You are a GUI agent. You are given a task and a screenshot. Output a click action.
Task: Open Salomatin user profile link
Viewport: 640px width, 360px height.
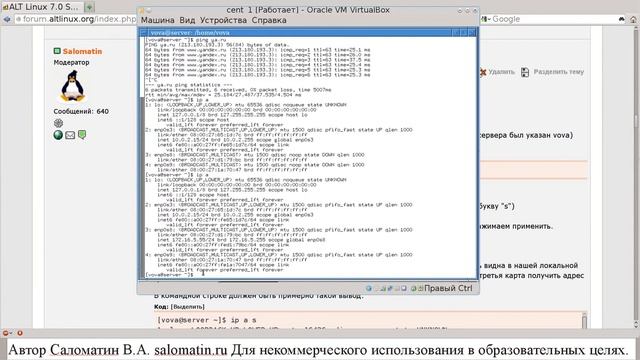82,51
